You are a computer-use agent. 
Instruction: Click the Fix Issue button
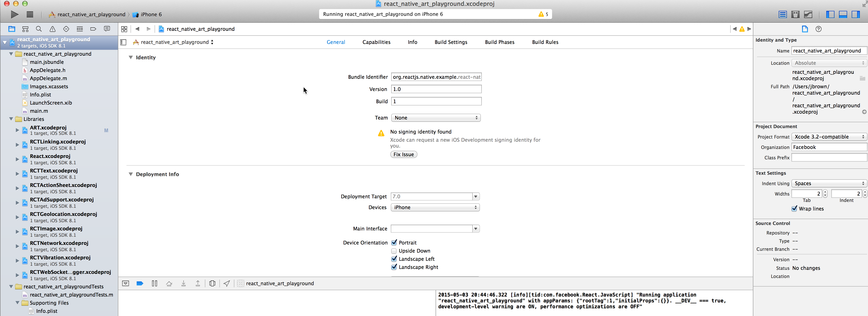[404, 154]
